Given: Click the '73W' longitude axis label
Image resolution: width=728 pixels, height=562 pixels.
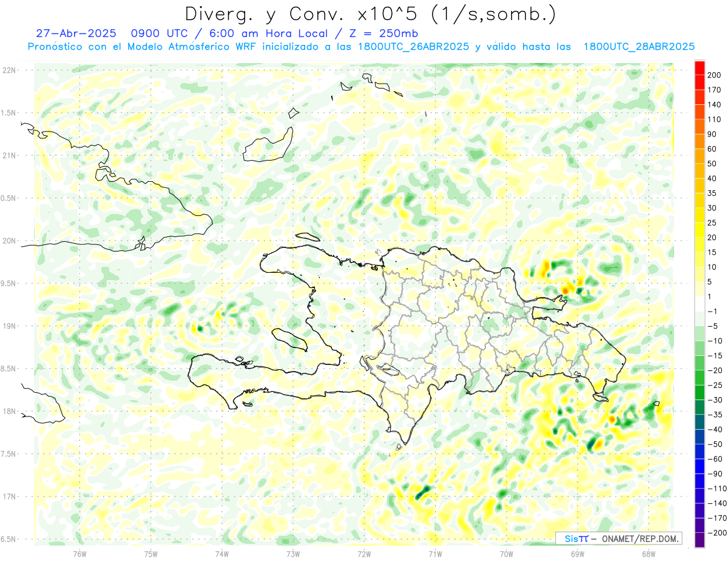Looking at the screenshot, I should pyautogui.click(x=293, y=554).
